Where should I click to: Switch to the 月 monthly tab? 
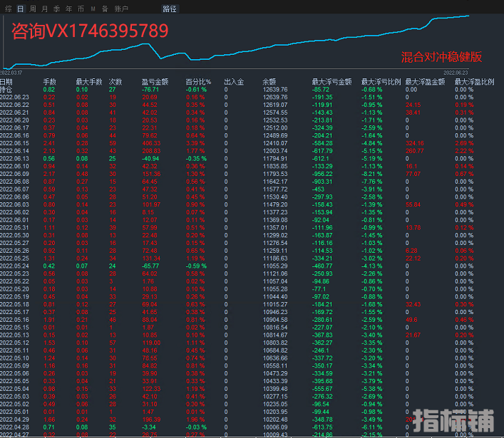[x=45, y=9]
